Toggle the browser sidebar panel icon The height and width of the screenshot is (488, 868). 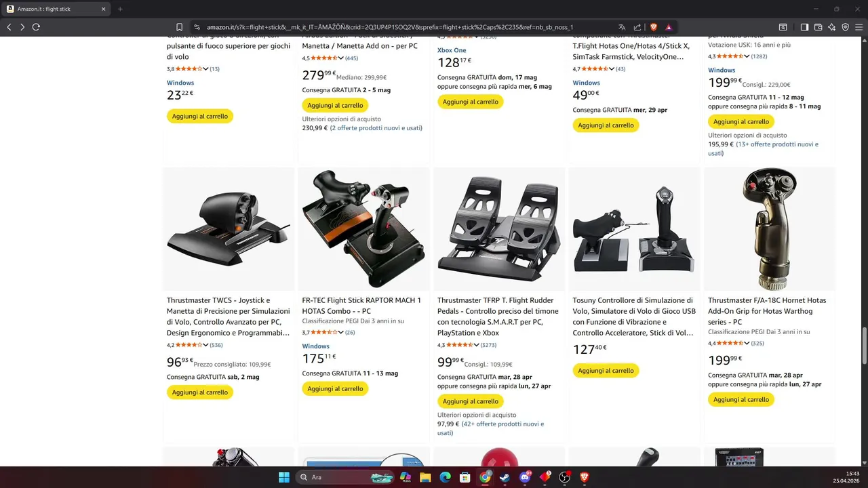804,27
